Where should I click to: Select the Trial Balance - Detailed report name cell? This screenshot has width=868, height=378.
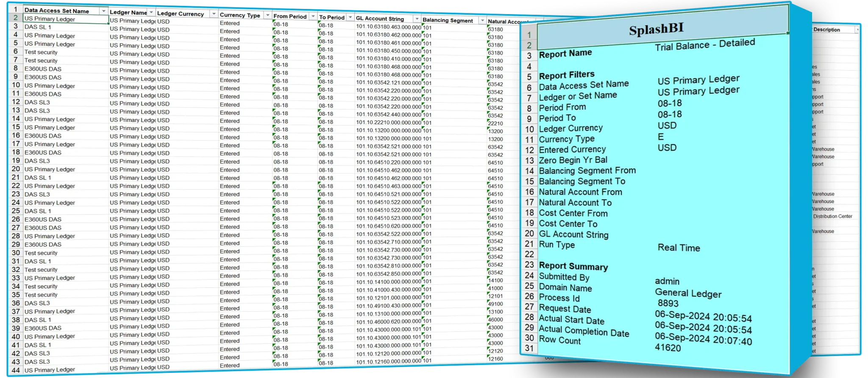(x=704, y=44)
